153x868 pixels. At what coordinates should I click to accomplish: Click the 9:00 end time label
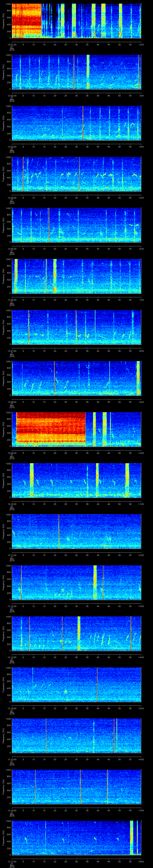(141, 402)
